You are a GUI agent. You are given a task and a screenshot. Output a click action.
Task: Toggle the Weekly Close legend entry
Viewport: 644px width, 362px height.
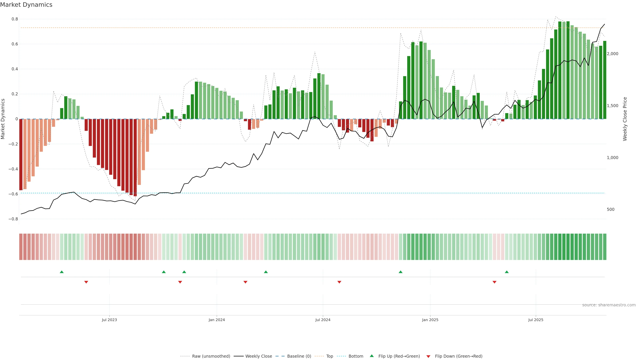coord(258,356)
